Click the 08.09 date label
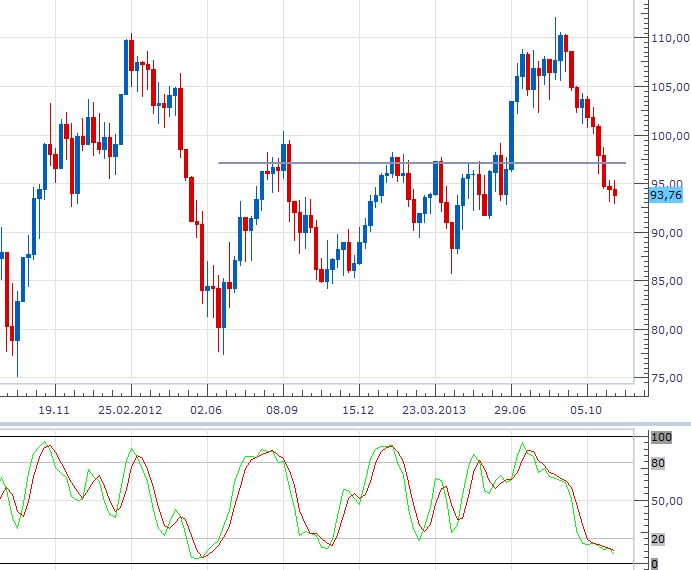Screen dimensions: 691x570 [x=282, y=410]
